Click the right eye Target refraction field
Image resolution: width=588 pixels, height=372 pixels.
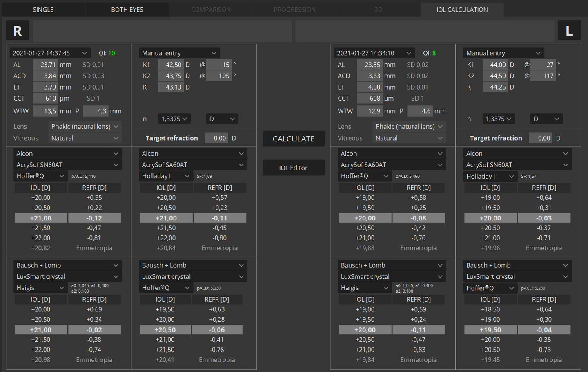217,138
